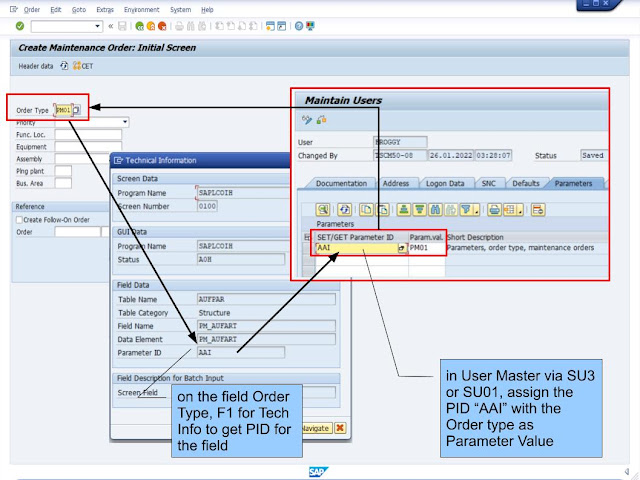Open the Environment menu
640x480 pixels.
(x=142, y=9)
